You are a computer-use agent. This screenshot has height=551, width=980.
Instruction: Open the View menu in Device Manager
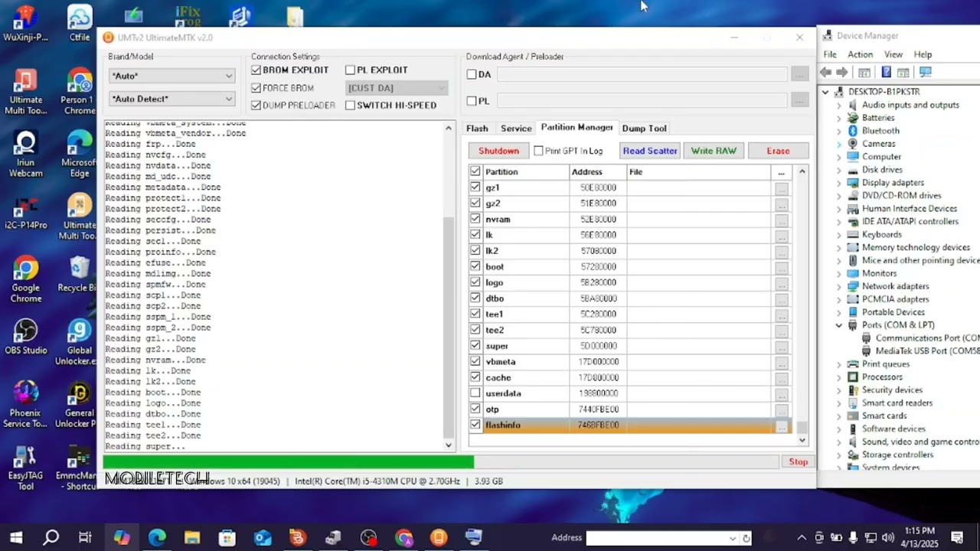click(893, 54)
